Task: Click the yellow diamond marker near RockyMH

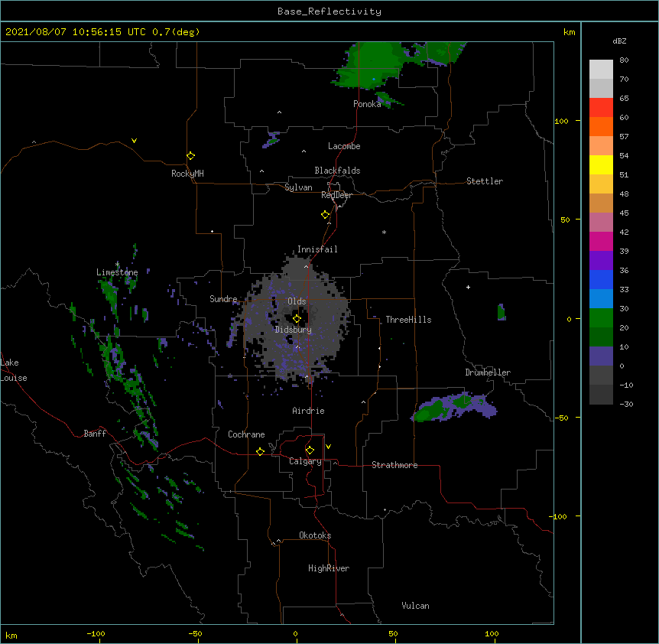Action: (x=190, y=156)
